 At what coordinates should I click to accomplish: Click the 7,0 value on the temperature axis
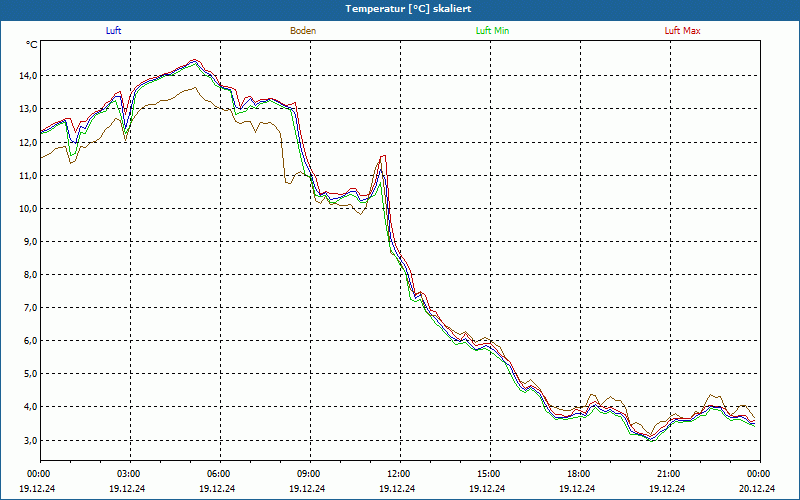click(x=30, y=308)
